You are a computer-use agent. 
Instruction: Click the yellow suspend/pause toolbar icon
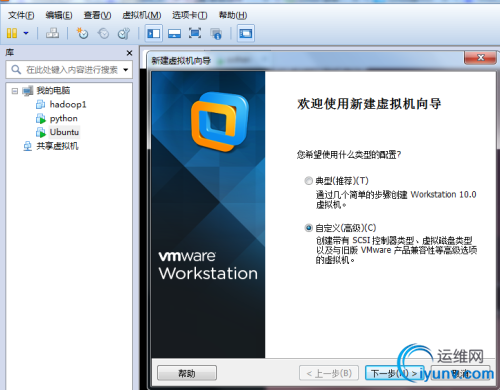pos(12,33)
